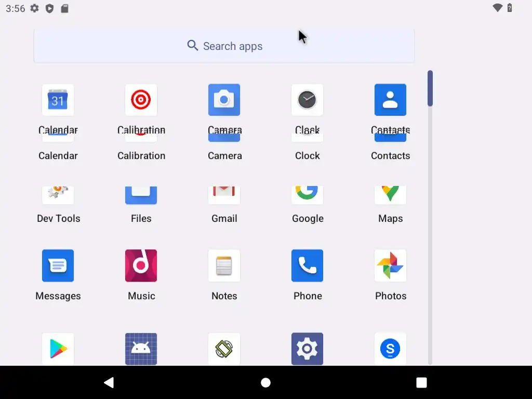This screenshot has height=399, width=532.
Task: Launch the screen rotation app icon
Action: tap(224, 349)
